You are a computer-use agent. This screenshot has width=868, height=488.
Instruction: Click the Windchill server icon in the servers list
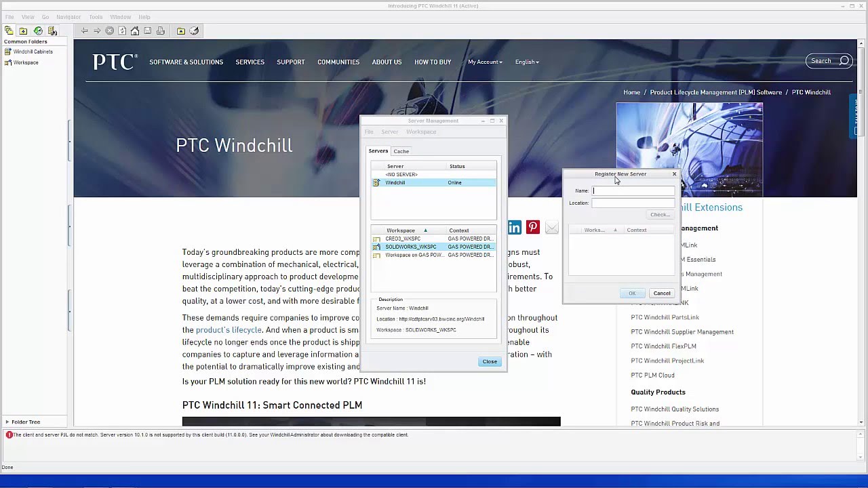[x=376, y=182]
